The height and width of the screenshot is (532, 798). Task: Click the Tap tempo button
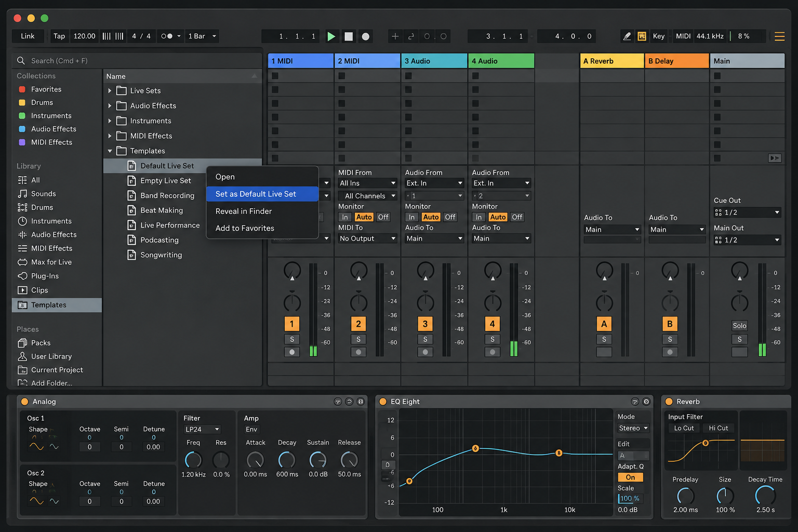pyautogui.click(x=59, y=36)
